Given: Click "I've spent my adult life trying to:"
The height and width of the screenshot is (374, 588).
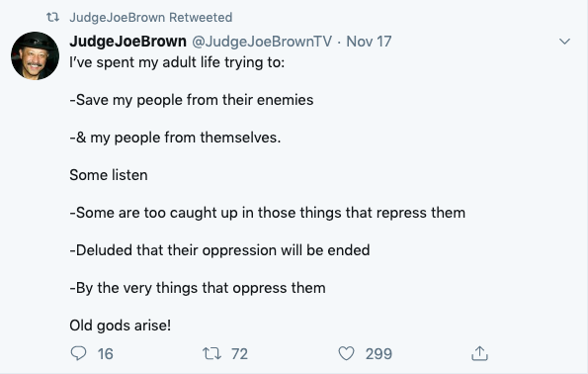Looking at the screenshot, I should 177,62.
